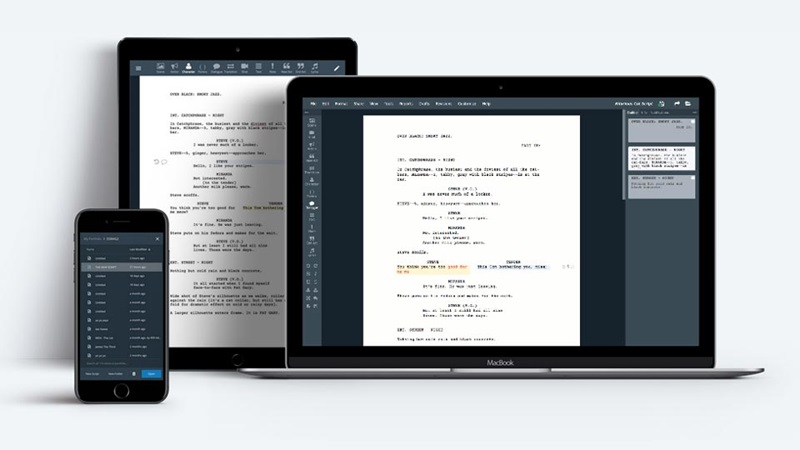The image size is (800, 450).
Task: Select the highlighted script row on phone
Action: (121, 267)
